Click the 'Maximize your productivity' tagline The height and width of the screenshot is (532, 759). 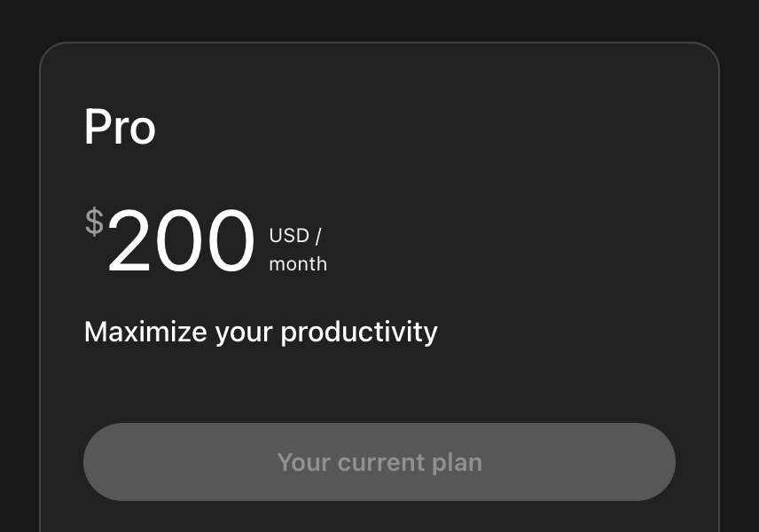261,332
